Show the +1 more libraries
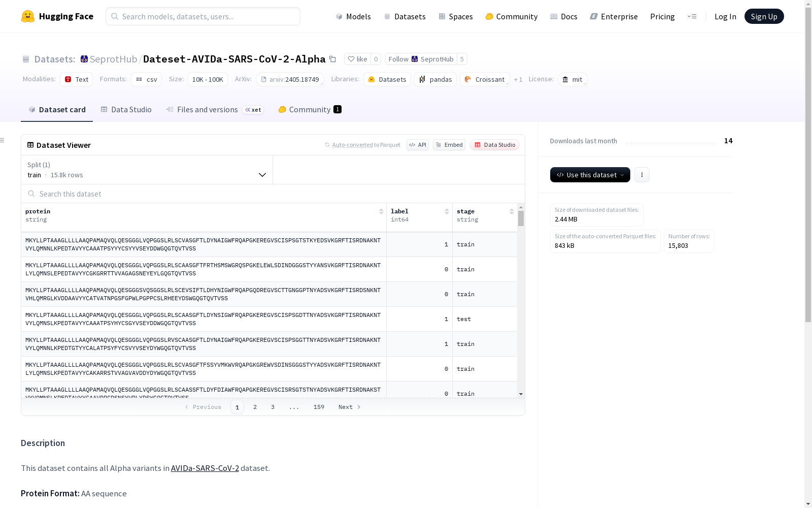Viewport: 812px width, 508px height. pyautogui.click(x=518, y=79)
